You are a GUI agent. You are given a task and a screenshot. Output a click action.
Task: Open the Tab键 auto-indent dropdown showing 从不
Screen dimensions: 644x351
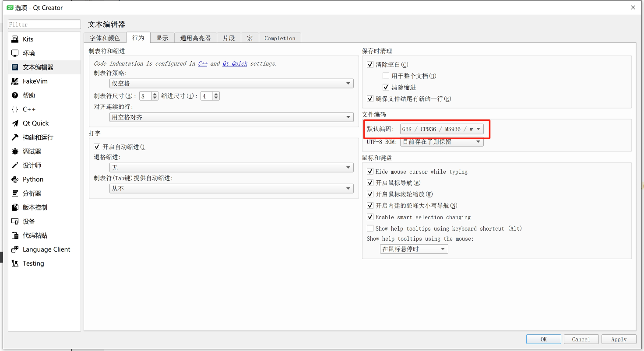point(231,188)
